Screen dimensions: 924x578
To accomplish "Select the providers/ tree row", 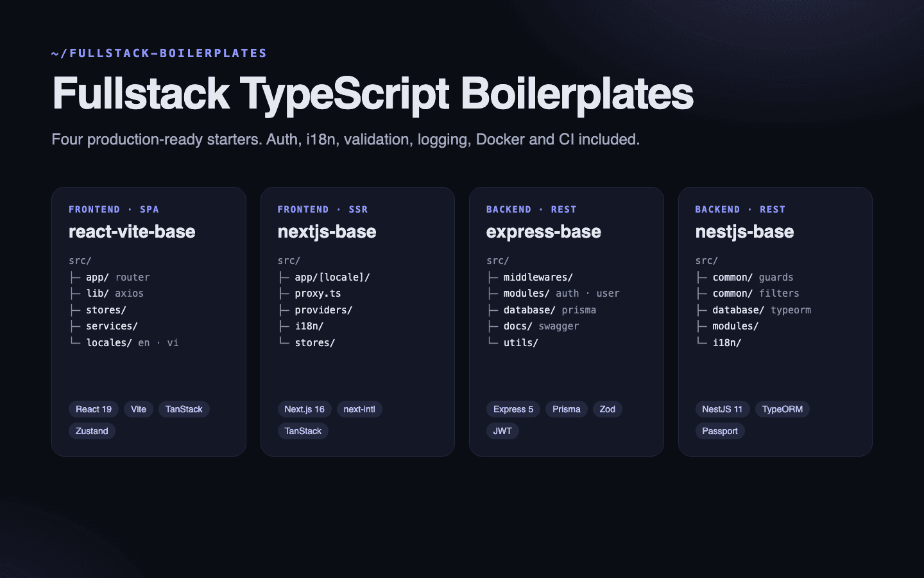I will 315,310.
